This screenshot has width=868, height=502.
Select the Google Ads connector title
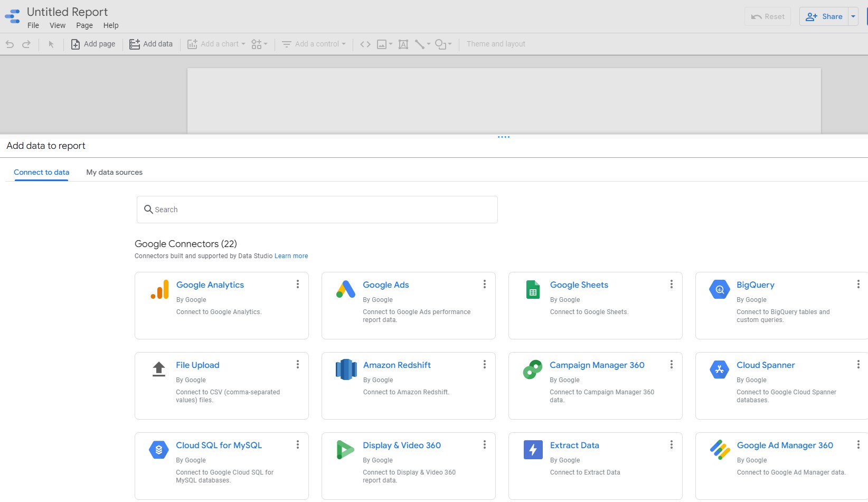coord(386,285)
